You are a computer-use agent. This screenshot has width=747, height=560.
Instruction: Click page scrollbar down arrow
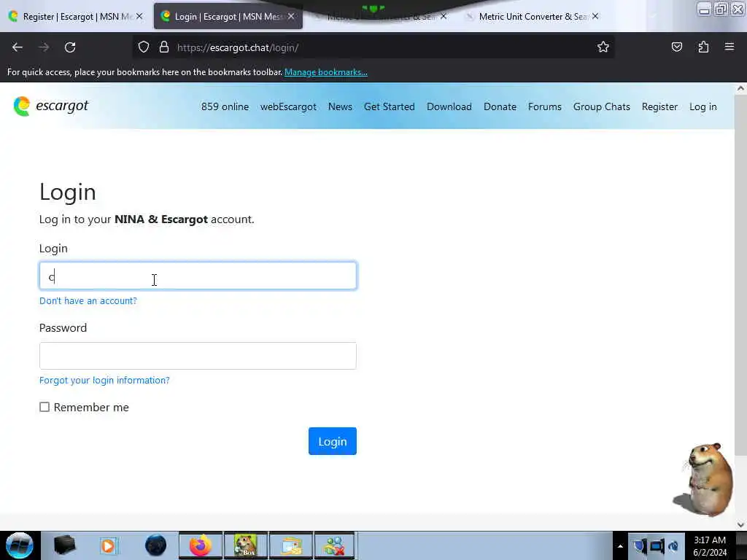(x=740, y=524)
